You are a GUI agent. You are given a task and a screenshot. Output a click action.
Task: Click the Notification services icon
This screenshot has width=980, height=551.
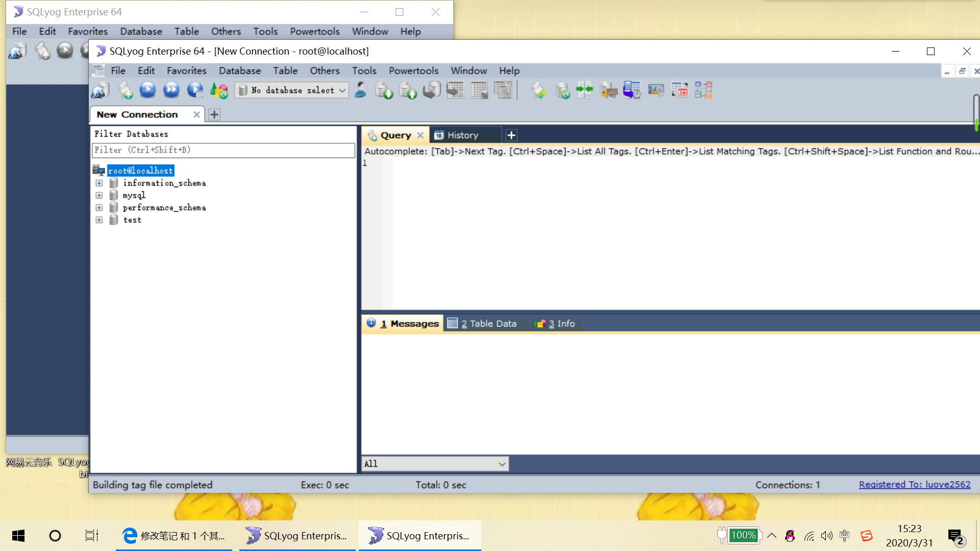(656, 90)
